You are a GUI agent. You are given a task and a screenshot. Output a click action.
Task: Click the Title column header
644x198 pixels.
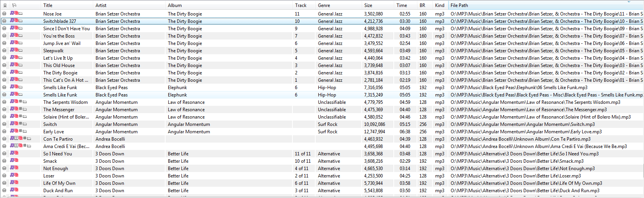point(48,5)
